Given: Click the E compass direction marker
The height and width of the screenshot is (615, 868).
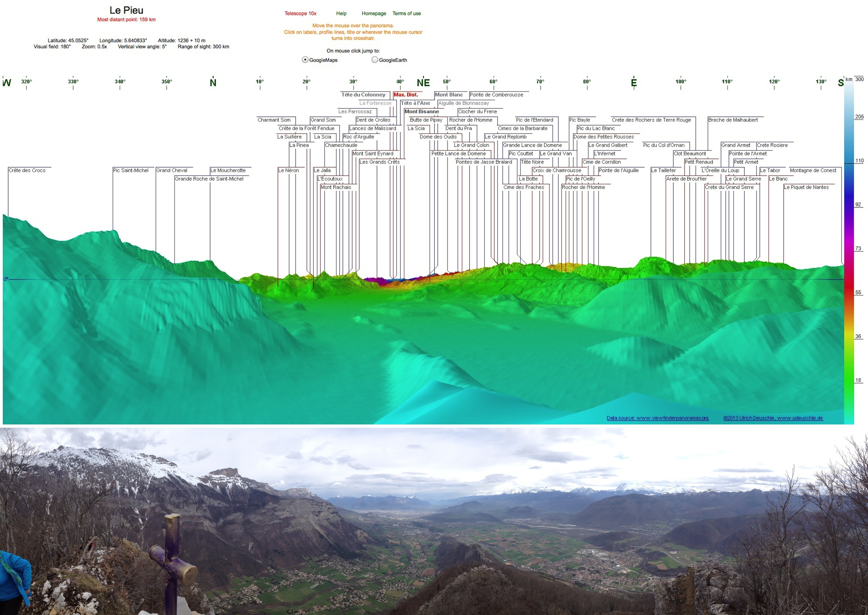Looking at the screenshot, I should [634, 82].
